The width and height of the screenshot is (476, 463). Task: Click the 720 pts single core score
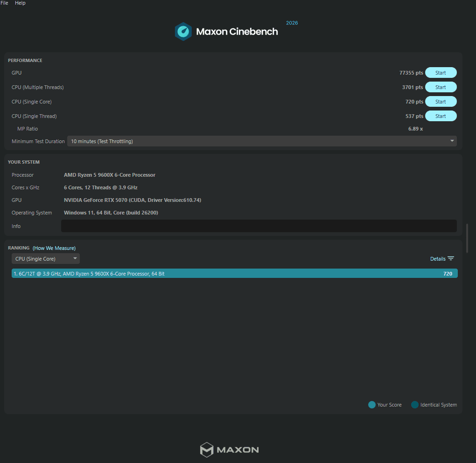(x=414, y=102)
